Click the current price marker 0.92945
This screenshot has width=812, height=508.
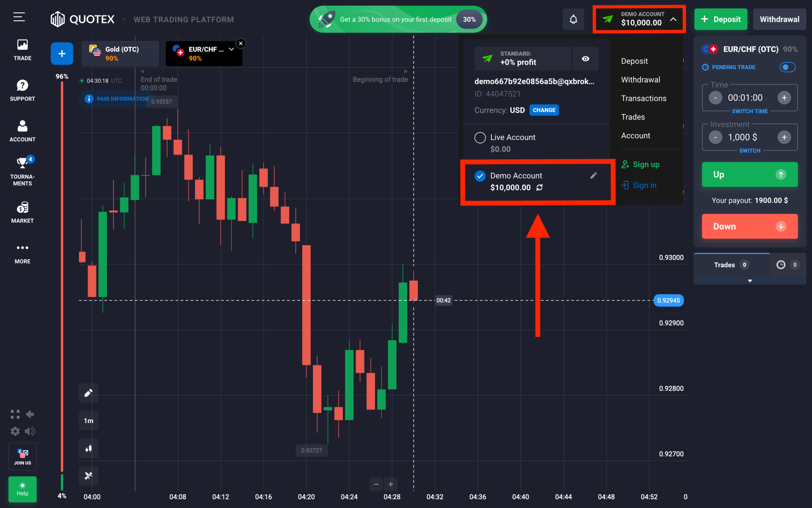[x=668, y=300]
